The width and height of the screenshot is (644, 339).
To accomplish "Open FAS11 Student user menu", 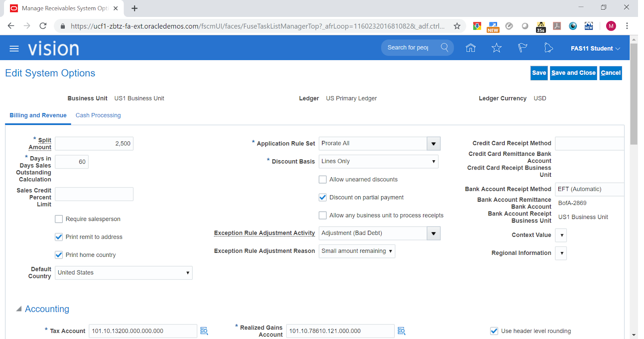I will [595, 48].
